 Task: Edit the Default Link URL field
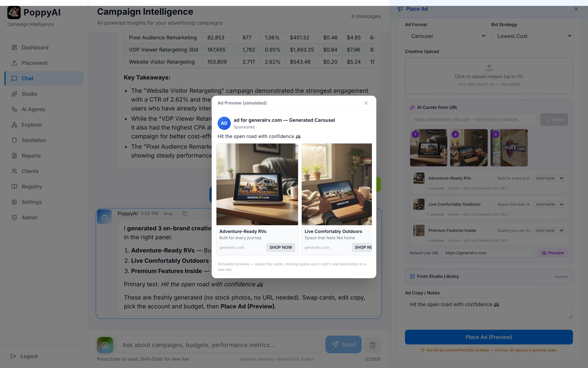[488, 253]
